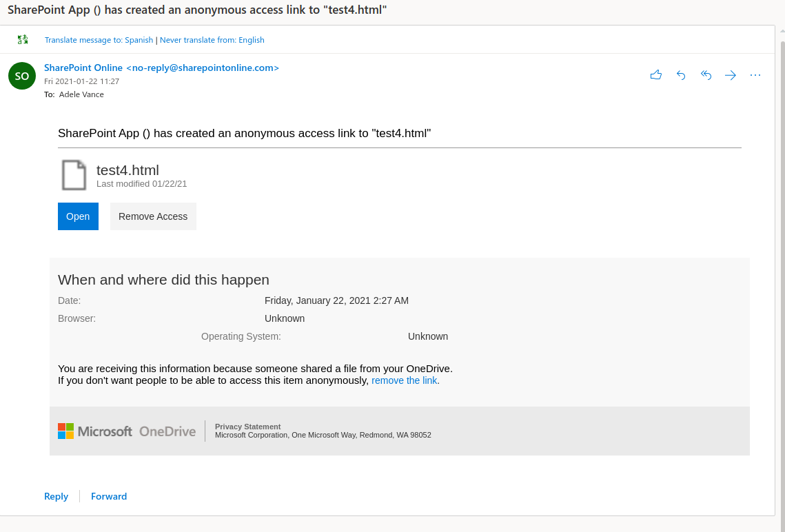Click the thumbs-up Like icon
This screenshot has height=532, width=785.
tap(656, 75)
